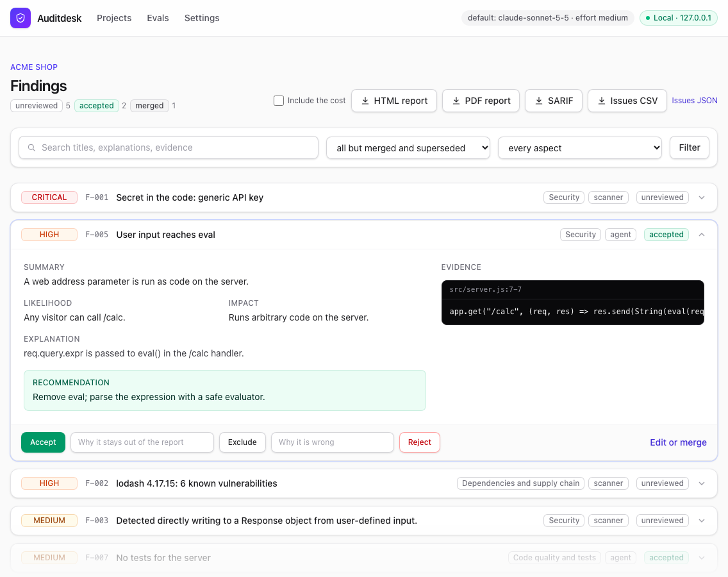Open Settings in the top navigation
Viewport: 728px width, 577px height.
(202, 18)
